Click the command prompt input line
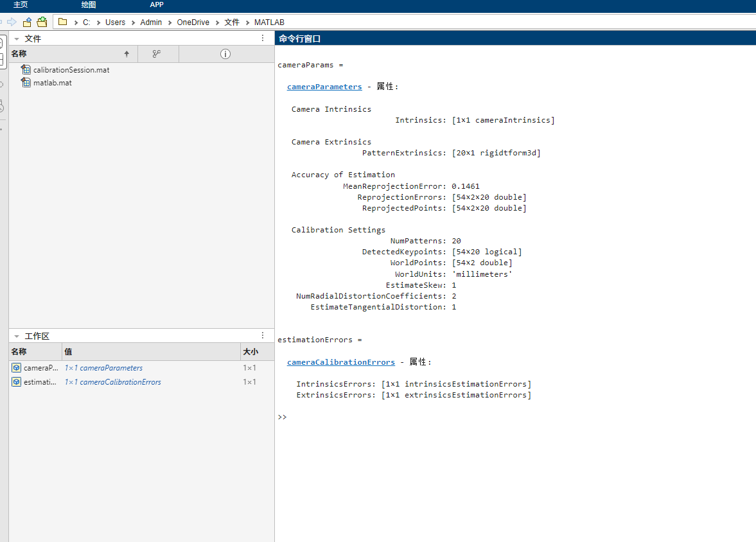 point(516,417)
